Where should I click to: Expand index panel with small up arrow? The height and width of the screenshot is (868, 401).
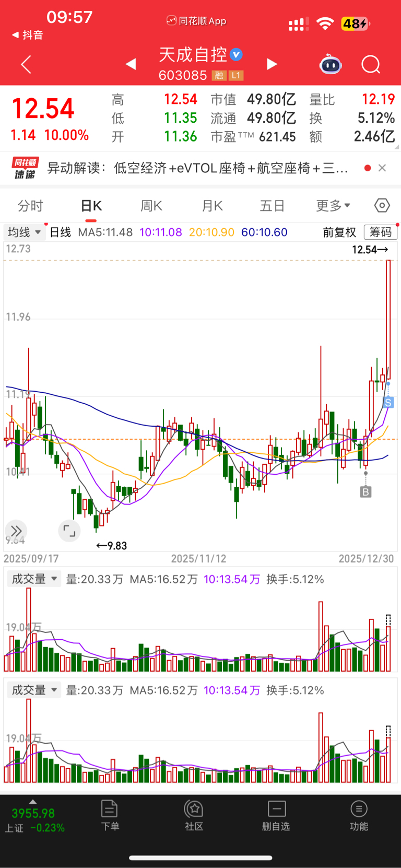33,802
